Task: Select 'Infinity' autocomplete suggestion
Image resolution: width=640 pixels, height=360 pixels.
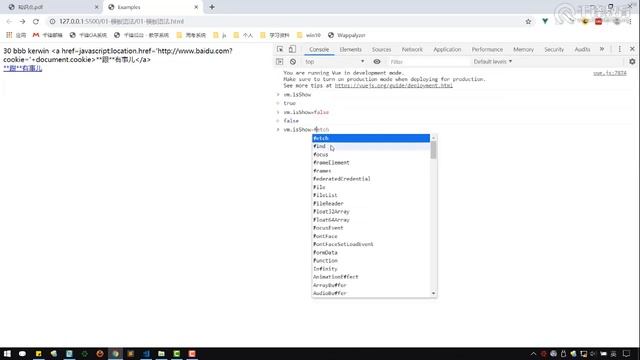Action: (371, 269)
